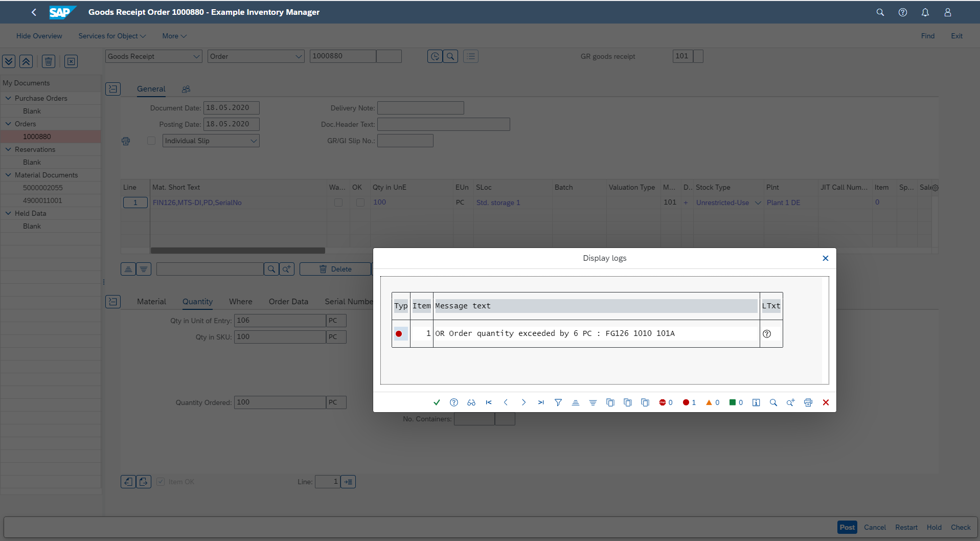This screenshot has height=541, width=980.
Task: Toggle the Item OK checkbox
Action: point(161,482)
